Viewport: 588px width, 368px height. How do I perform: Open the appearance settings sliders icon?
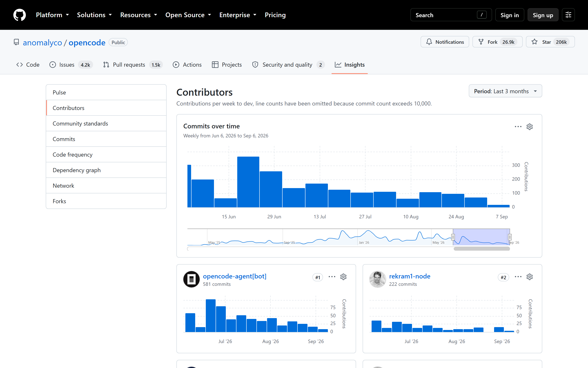pyautogui.click(x=568, y=15)
